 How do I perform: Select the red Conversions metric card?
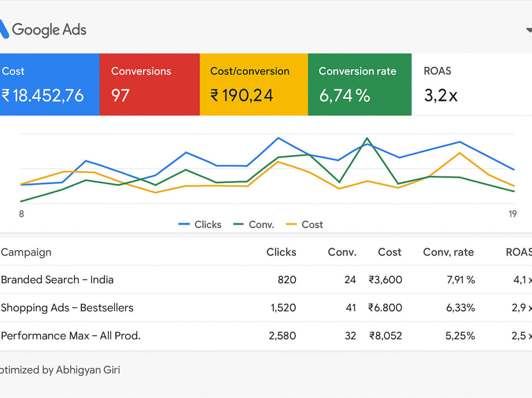pyautogui.click(x=149, y=84)
